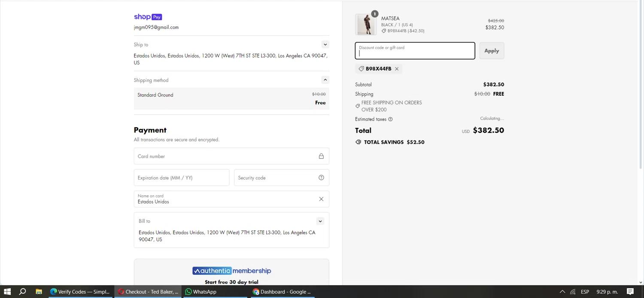Select the Standard Ground shipping option

click(x=231, y=99)
